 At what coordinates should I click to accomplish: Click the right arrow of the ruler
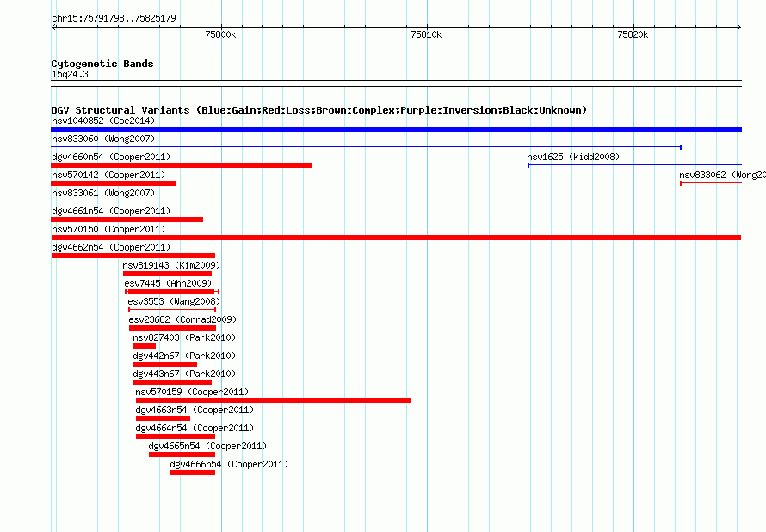click(739, 27)
